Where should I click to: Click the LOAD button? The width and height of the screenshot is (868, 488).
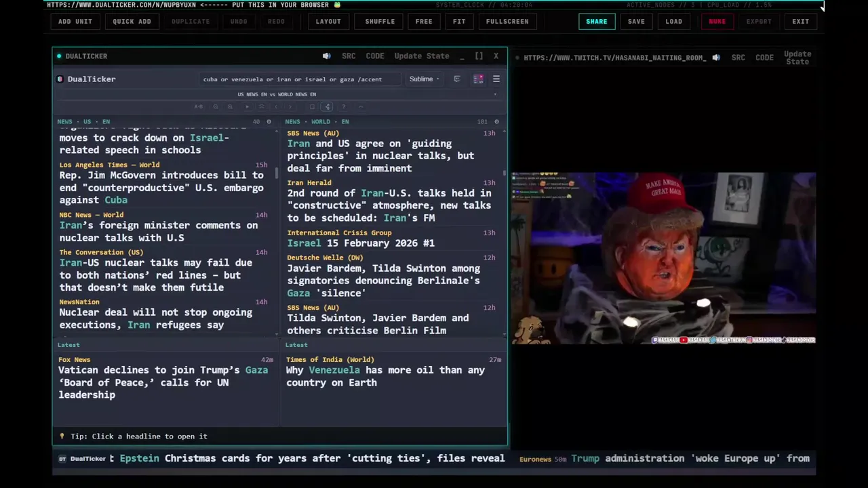(674, 21)
